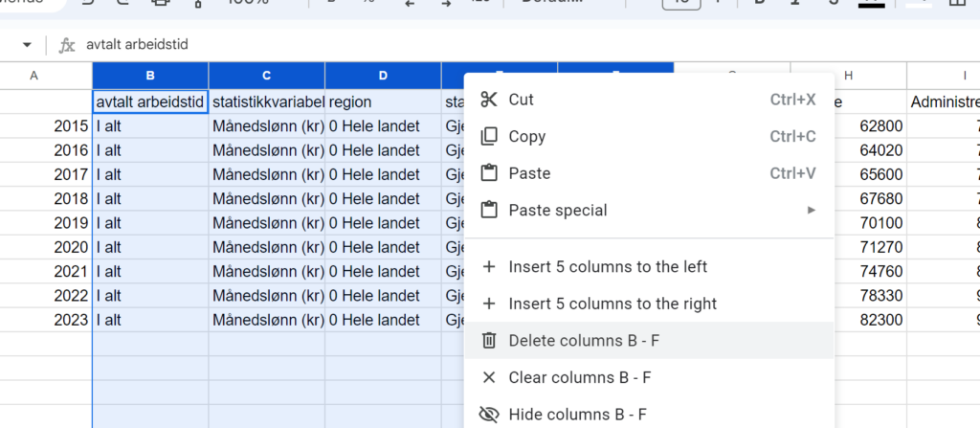
Task: Delete columns B - F
Action: (650, 341)
